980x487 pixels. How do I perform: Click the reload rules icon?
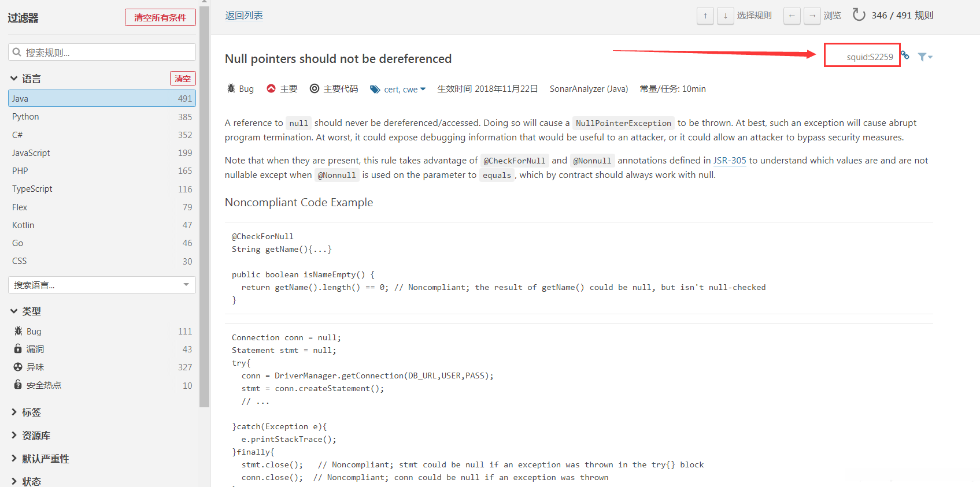coord(859,15)
